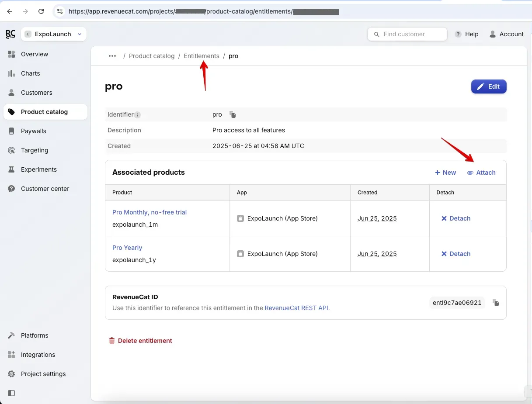
Task: Open the ExpoLaunch project dropdown
Action: pos(54,34)
